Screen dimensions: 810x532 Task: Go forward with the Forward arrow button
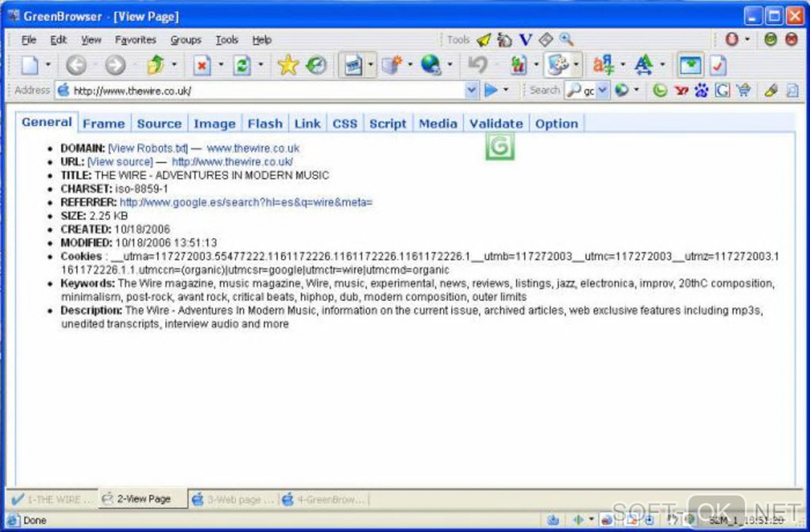click(115, 65)
